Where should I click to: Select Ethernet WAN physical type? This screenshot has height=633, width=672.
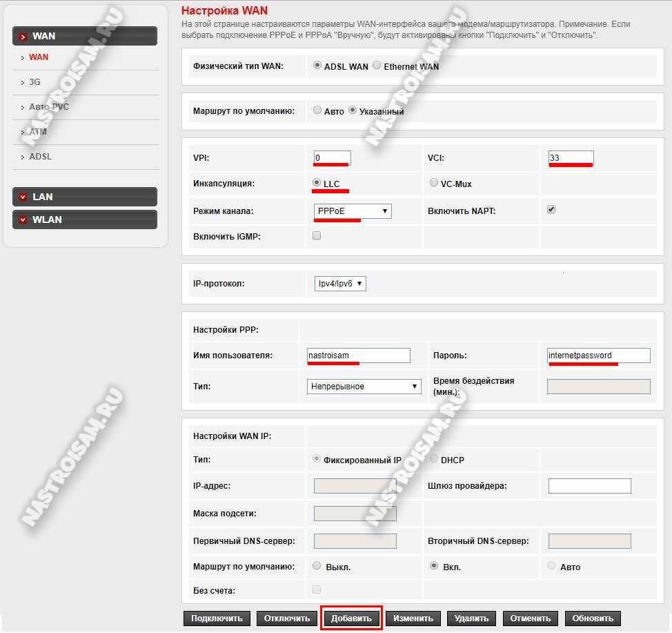tap(377, 66)
